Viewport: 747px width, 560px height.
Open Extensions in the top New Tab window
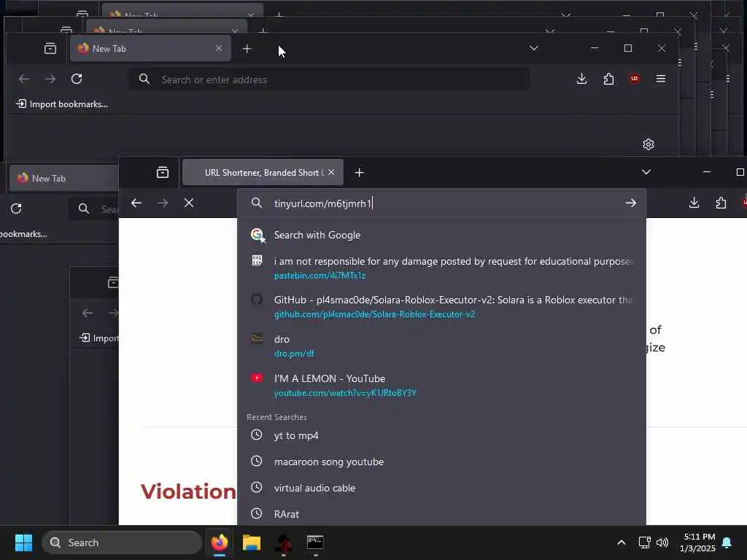[608, 79]
